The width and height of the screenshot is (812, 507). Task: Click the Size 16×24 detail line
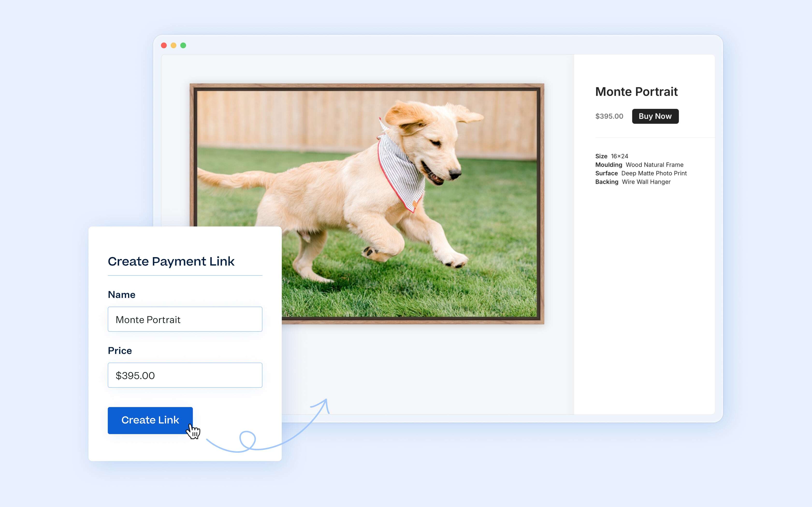coord(611,156)
